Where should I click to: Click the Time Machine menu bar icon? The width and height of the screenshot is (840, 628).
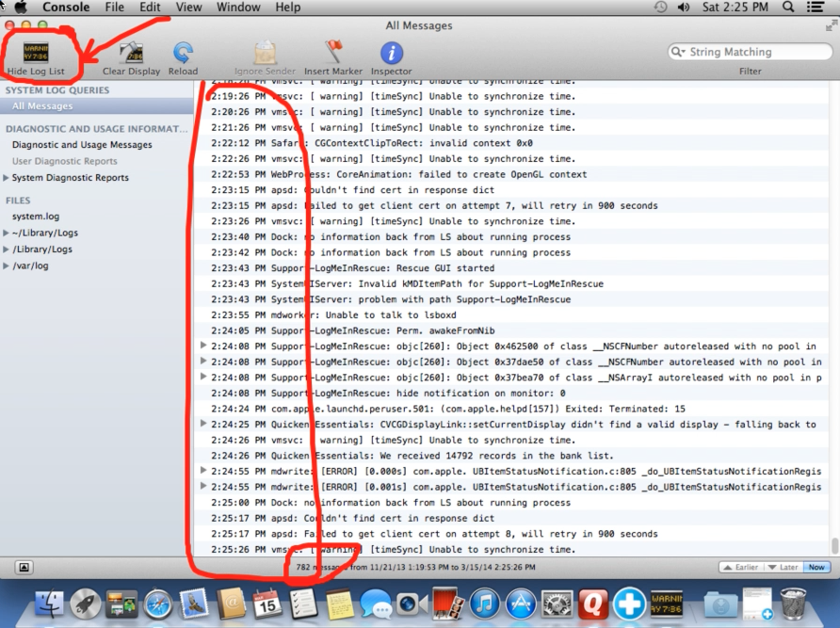coord(660,7)
